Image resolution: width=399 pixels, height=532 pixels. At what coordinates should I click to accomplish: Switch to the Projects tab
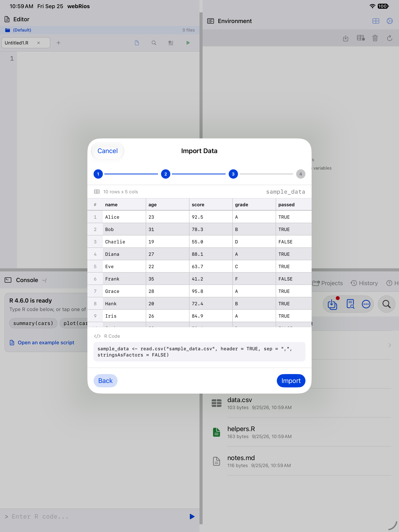(328, 283)
